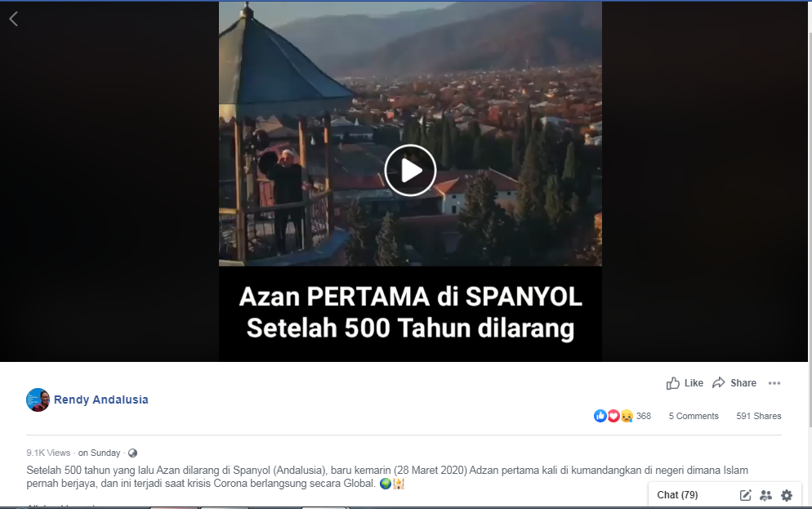Viewport: 812px width, 509px height.
Task: Click the sad face reaction icon
Action: pyautogui.click(x=627, y=416)
